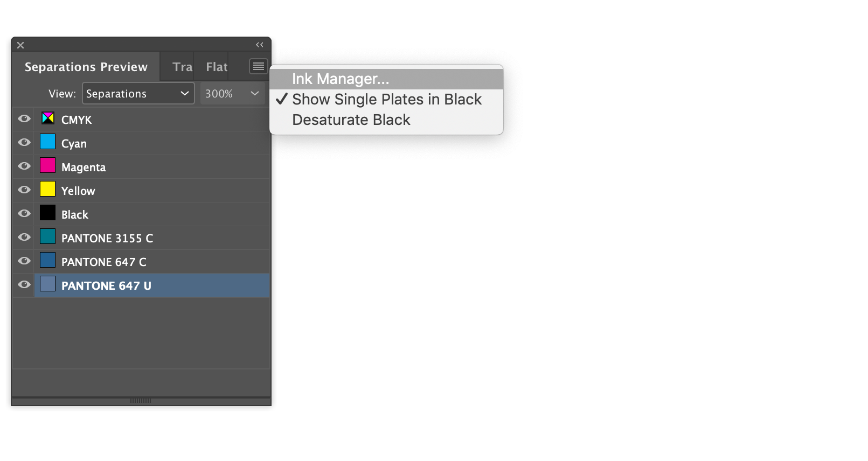Open the 300% ink limit dropdown
Screen dimensions: 868x461
(x=233, y=93)
